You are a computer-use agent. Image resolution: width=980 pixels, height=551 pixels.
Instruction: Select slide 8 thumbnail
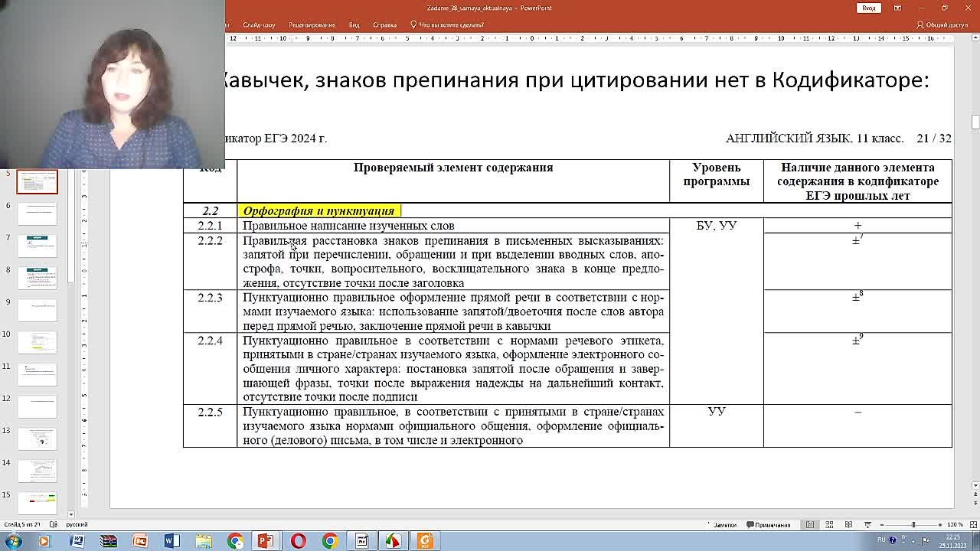[37, 278]
